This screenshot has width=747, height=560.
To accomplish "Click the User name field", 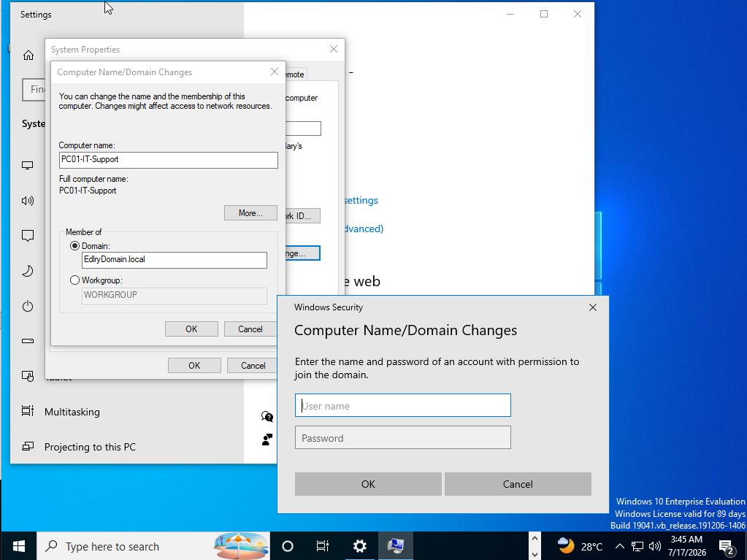I will pos(403,405).
